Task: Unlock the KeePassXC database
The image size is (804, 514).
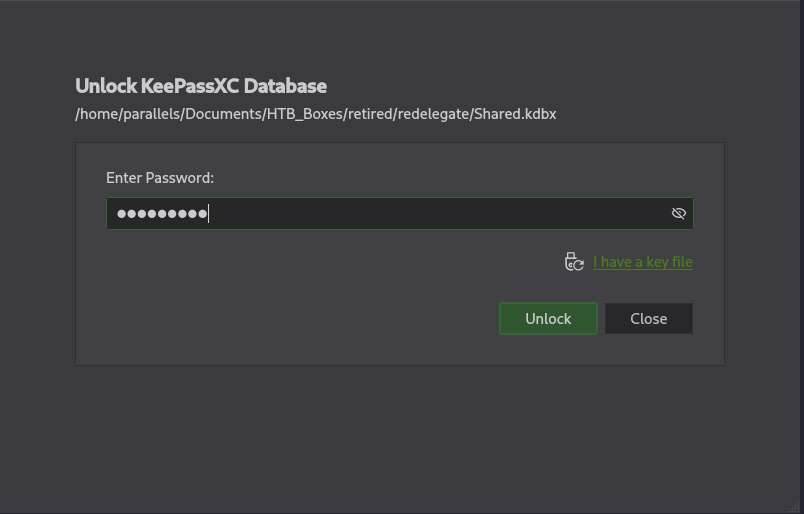Action: tap(548, 319)
